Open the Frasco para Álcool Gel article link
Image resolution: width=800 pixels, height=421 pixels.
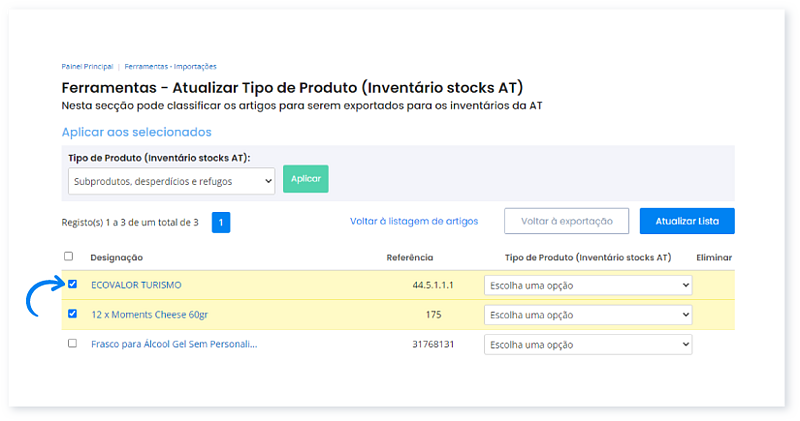(x=174, y=344)
